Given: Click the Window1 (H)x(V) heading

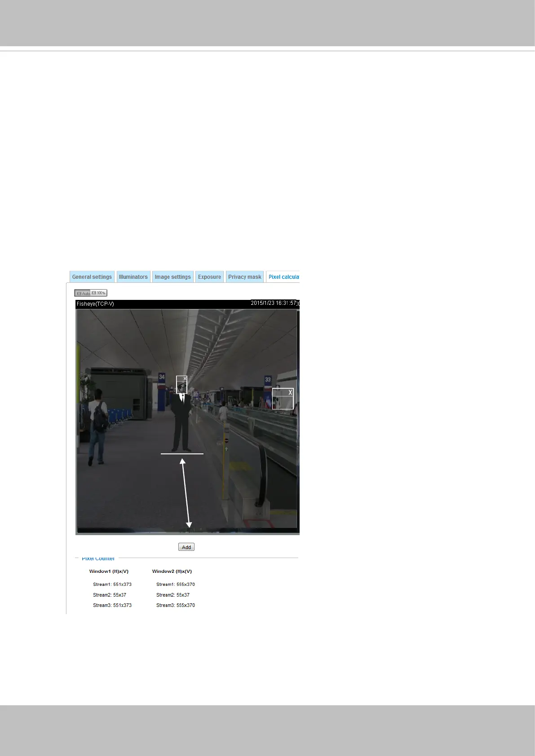Looking at the screenshot, I should pos(109,571).
